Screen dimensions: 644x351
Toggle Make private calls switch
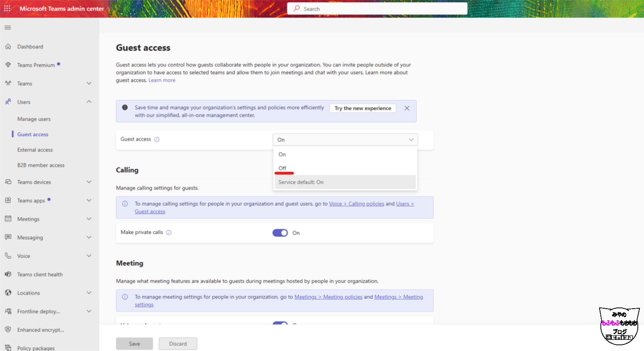[x=280, y=233]
